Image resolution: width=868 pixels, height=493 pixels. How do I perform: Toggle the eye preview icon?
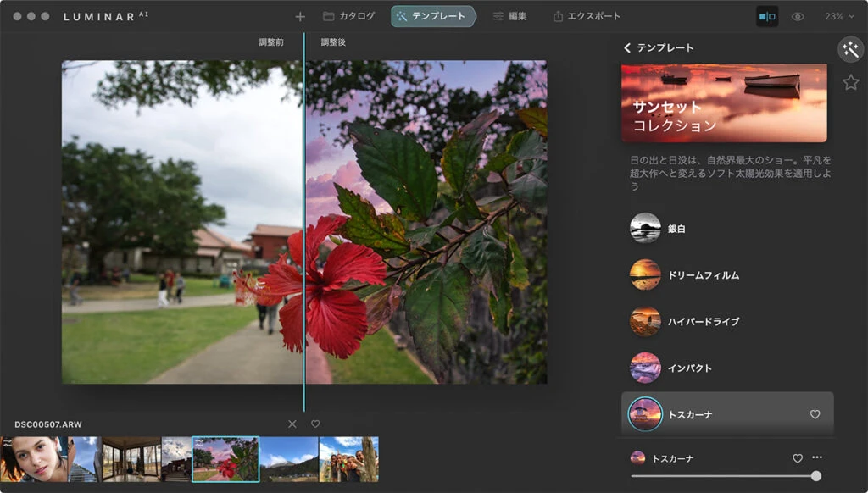click(x=798, y=17)
